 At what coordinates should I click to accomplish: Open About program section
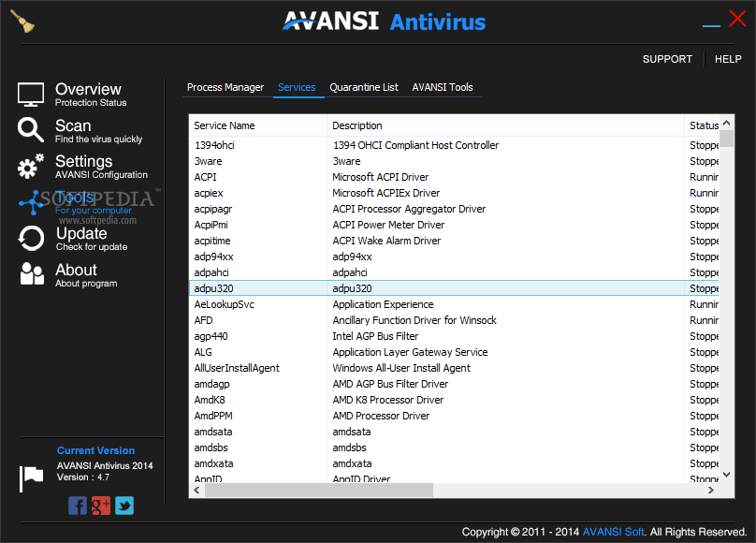pos(86,275)
